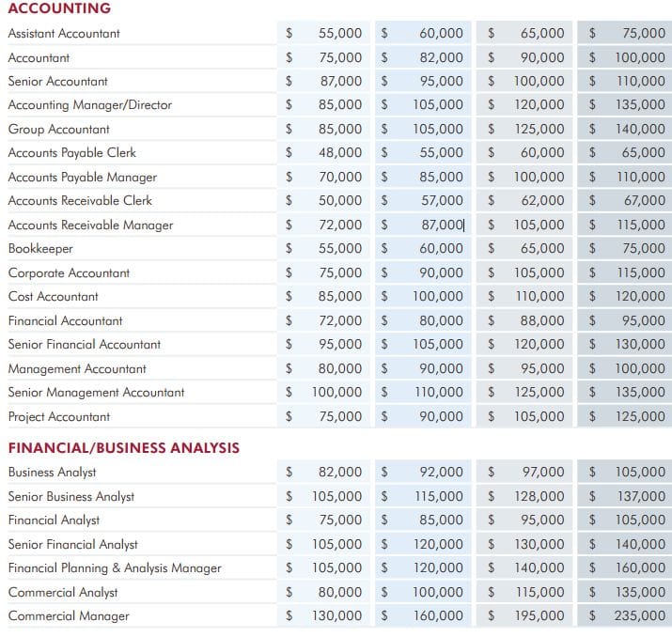
Task: Click the FINANCIAL/BUSINESS ANALYSIS heading
Action: click(124, 447)
